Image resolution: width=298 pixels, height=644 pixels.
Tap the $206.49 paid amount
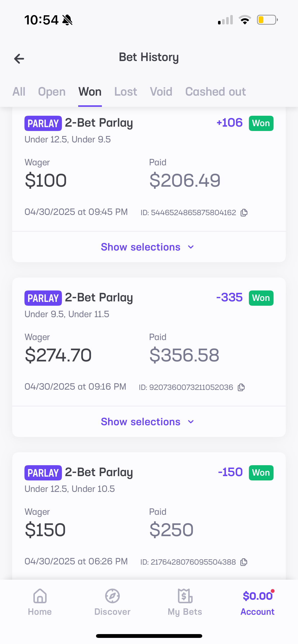pyautogui.click(x=185, y=180)
